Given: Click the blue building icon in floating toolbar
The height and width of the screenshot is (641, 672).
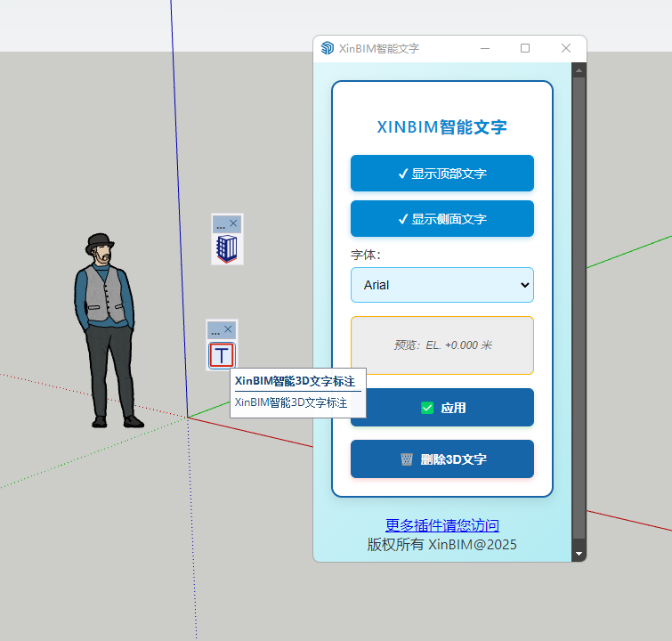Looking at the screenshot, I should [227, 248].
